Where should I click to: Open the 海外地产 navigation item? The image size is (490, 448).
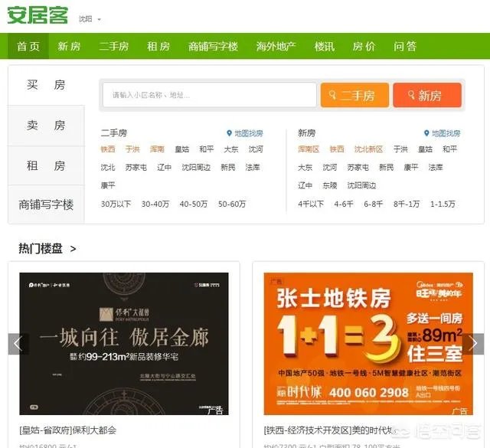[276, 46]
